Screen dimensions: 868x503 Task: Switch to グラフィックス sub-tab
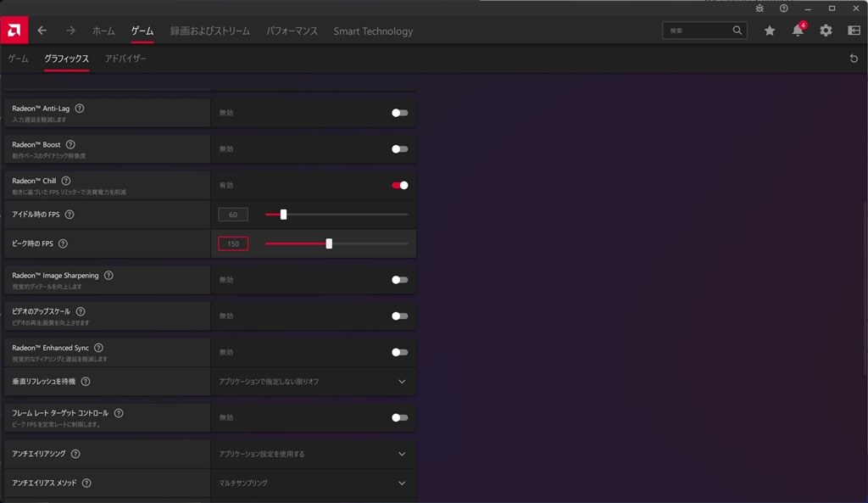coord(66,59)
